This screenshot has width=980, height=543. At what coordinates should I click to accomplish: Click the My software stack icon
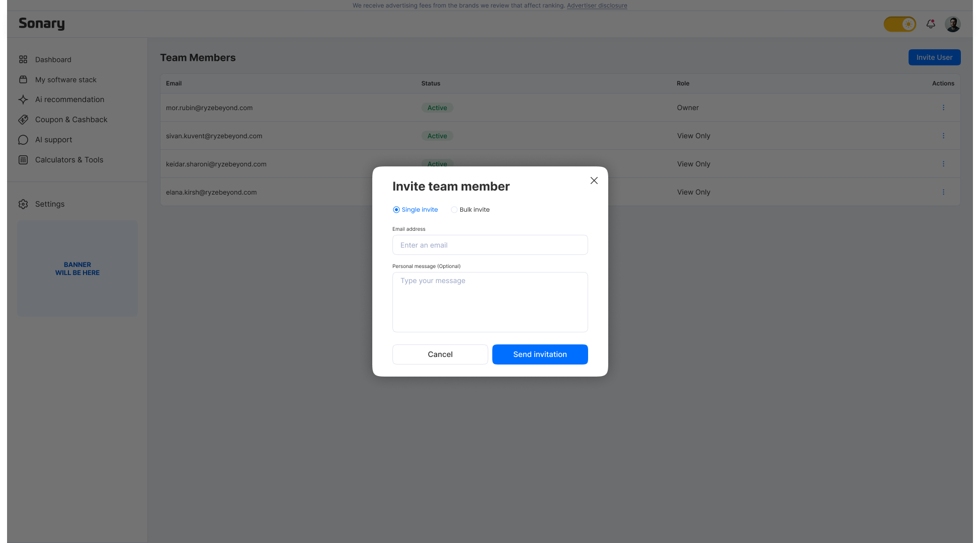pos(23,79)
